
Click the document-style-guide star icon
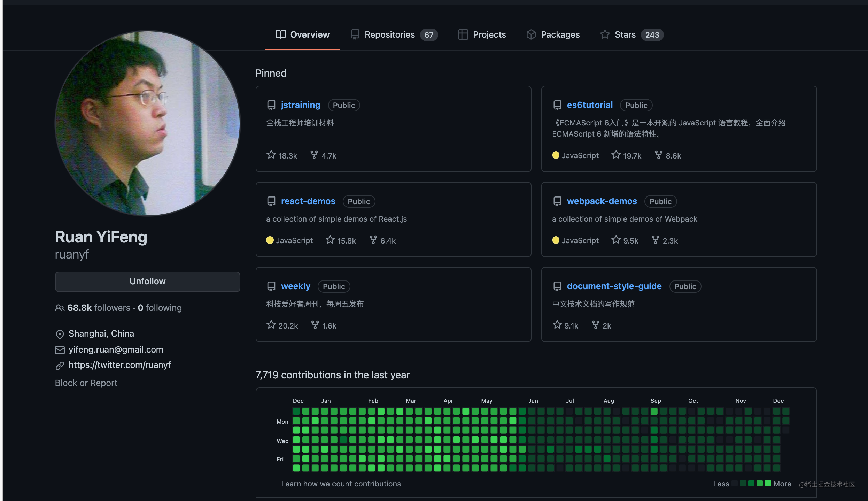(x=557, y=324)
